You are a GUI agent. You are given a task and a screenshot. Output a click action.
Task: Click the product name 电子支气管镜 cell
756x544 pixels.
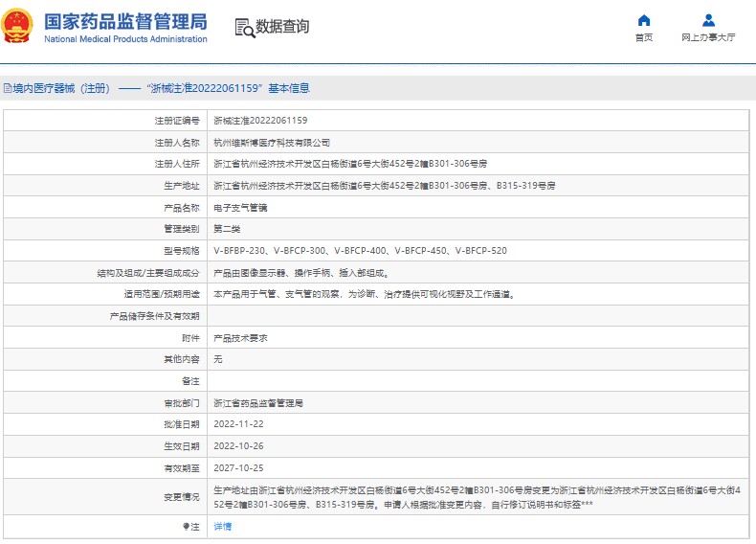point(239,208)
